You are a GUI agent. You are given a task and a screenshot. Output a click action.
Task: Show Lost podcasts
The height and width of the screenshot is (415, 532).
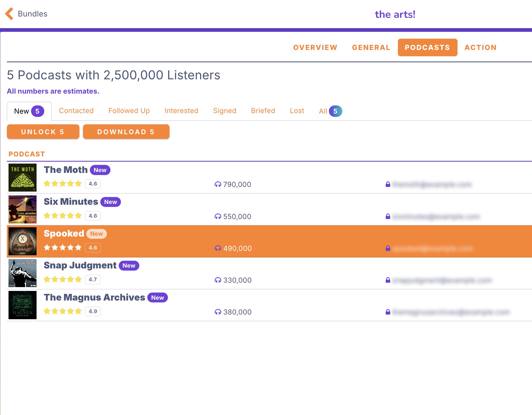297,111
